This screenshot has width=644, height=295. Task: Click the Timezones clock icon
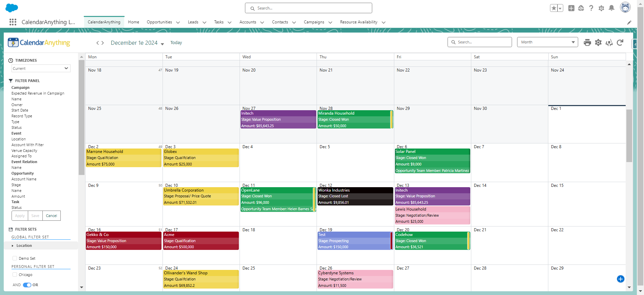(11, 60)
